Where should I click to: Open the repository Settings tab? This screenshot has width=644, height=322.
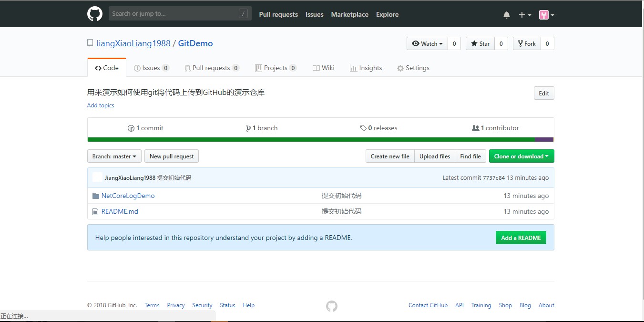(x=413, y=68)
